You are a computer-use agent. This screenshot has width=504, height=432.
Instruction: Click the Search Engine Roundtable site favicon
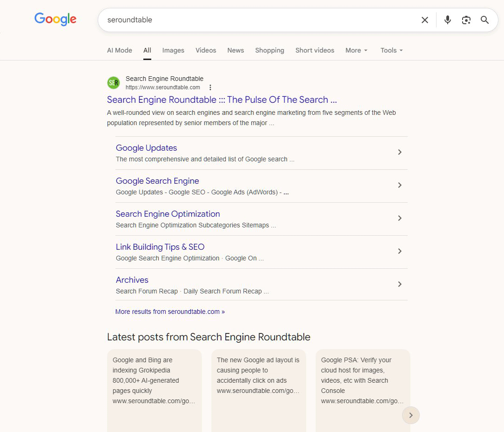(113, 82)
